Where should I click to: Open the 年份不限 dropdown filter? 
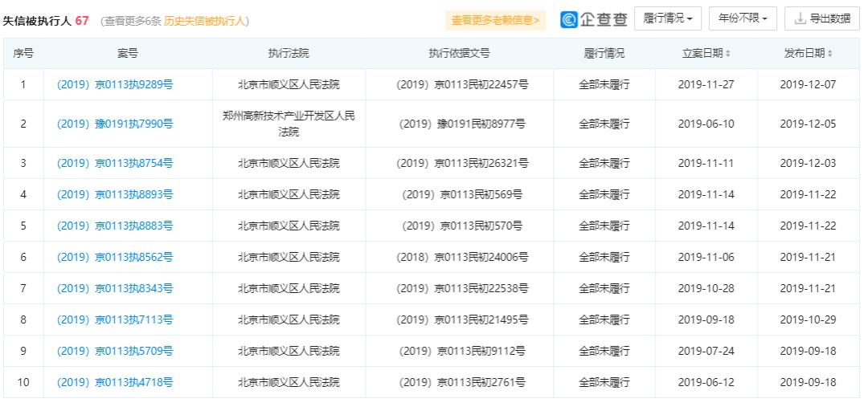pyautogui.click(x=743, y=18)
